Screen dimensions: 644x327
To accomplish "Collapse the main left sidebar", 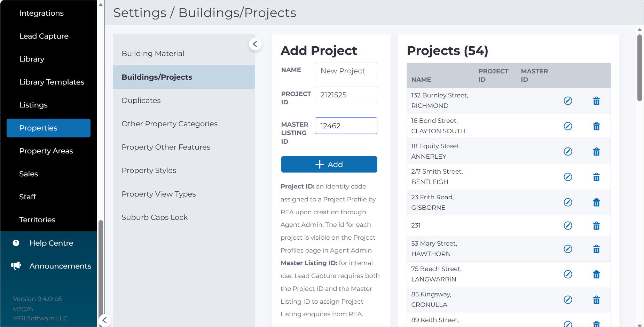I will click(x=104, y=320).
